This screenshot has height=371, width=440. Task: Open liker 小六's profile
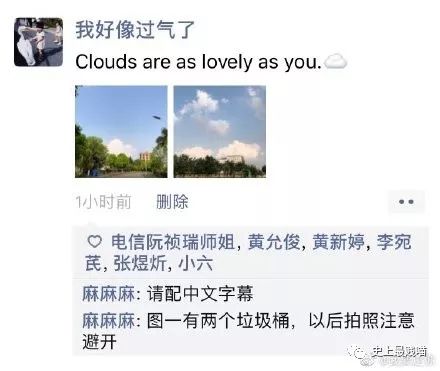click(195, 264)
